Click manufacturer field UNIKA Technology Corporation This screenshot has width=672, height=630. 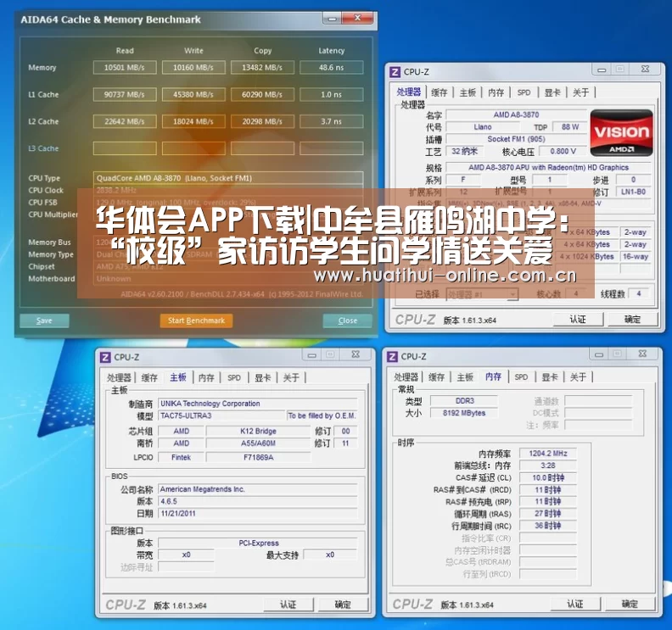pyautogui.click(x=258, y=404)
